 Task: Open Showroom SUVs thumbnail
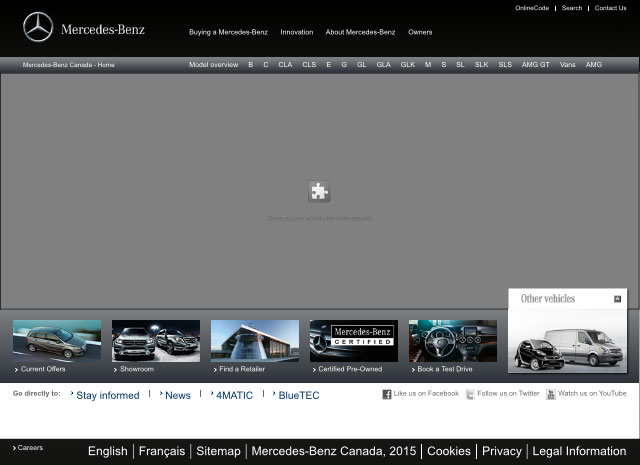tap(156, 341)
